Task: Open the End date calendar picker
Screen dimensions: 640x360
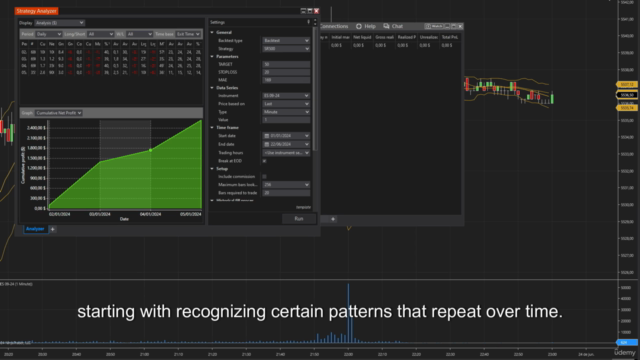Action: [267, 144]
